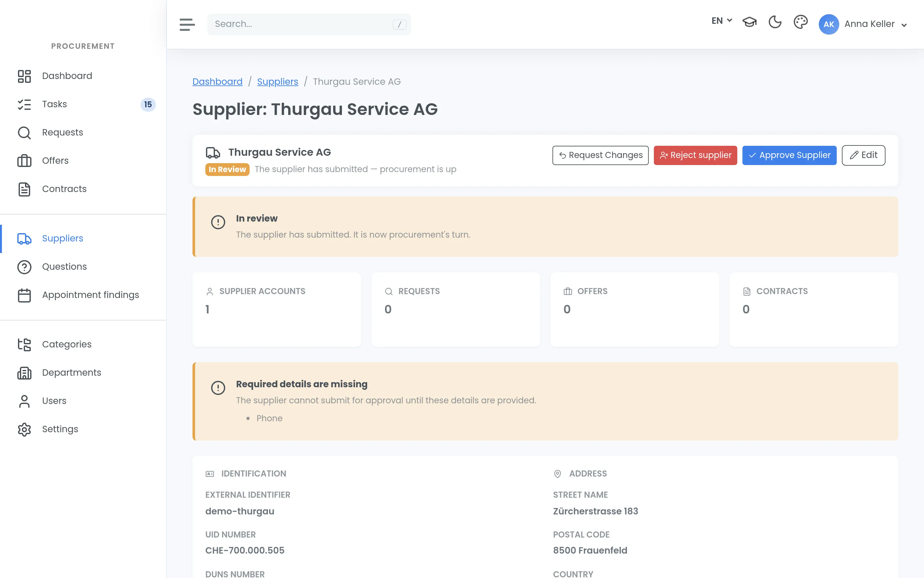Open Requests in the sidebar
Screen dimensions: 924x578
(83, 132)
